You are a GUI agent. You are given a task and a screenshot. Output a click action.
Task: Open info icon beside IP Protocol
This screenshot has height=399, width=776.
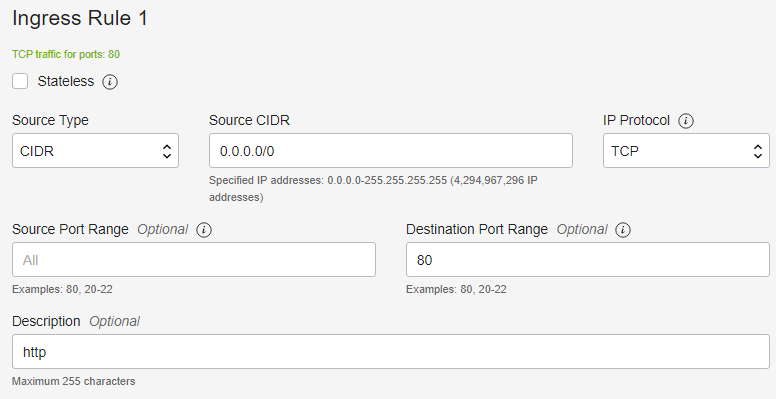[686, 121]
